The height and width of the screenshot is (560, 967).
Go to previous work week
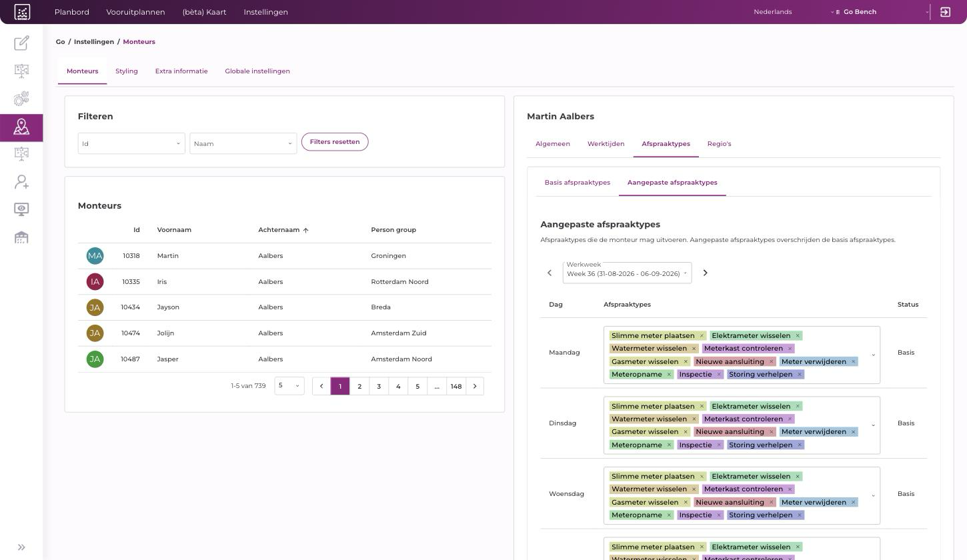click(x=550, y=273)
